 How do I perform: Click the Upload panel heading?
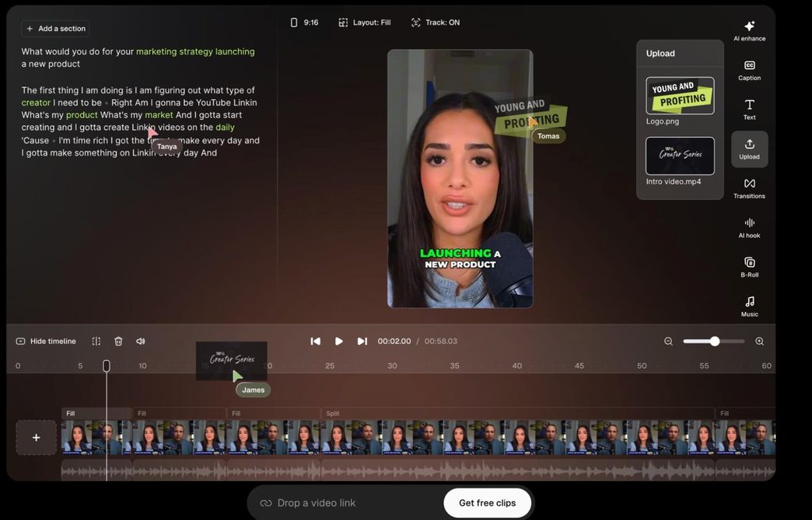point(661,53)
